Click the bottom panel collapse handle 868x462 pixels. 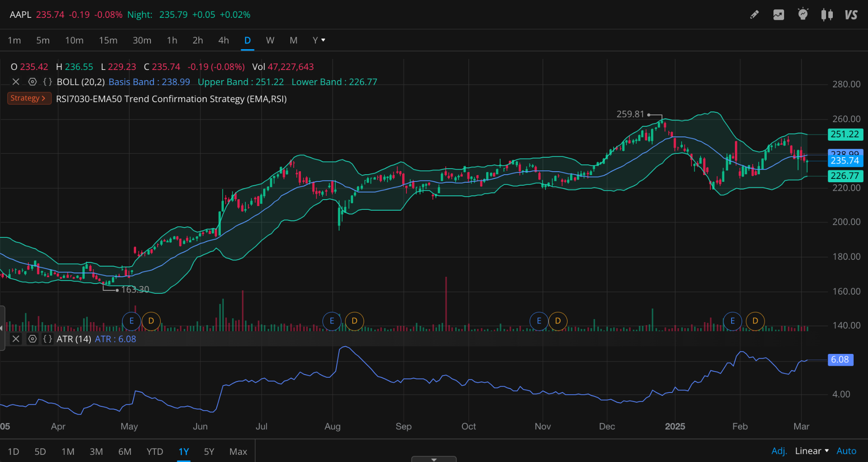(x=434, y=459)
